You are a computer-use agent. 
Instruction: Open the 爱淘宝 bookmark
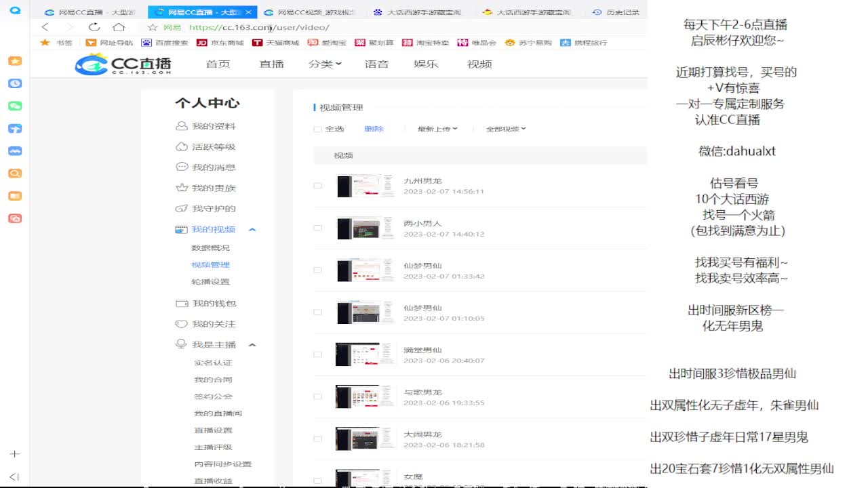(x=327, y=43)
